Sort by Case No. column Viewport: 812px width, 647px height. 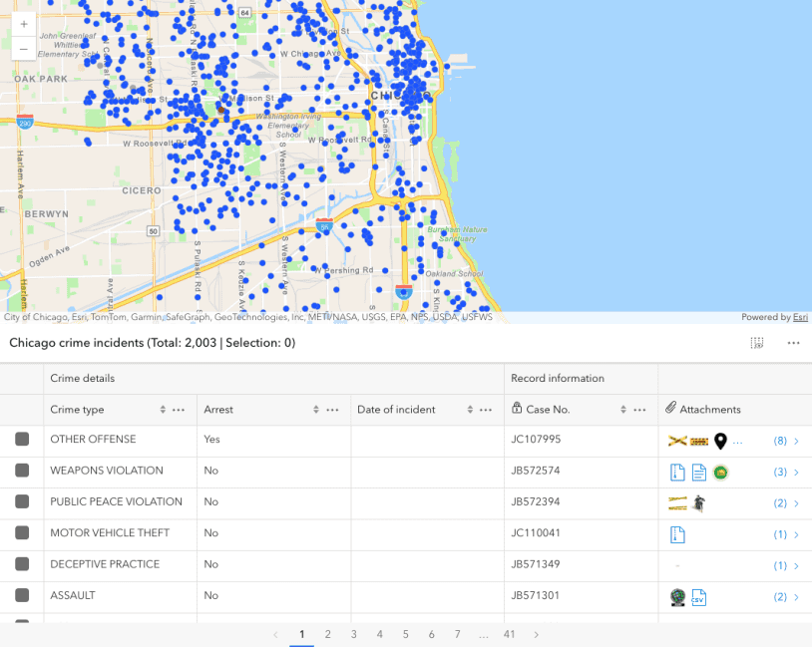pos(623,410)
